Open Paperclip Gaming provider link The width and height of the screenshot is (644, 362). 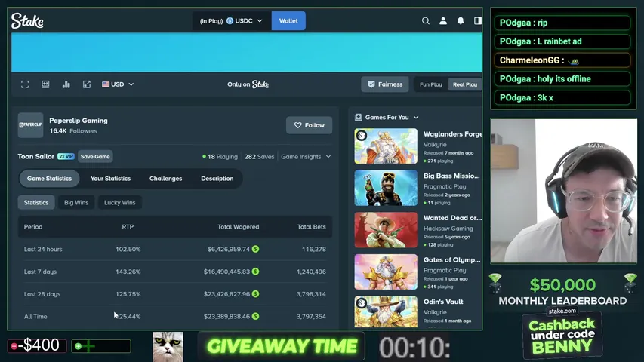(79, 121)
